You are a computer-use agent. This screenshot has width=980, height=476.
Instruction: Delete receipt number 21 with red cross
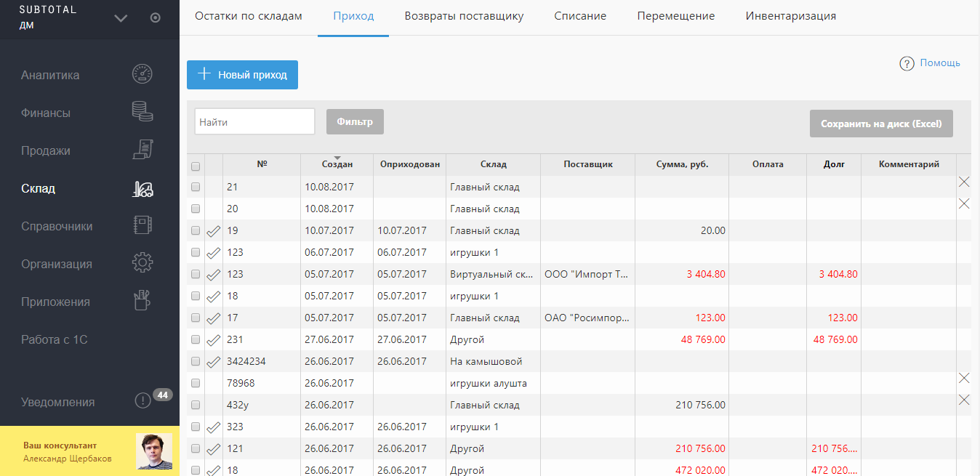tap(964, 182)
